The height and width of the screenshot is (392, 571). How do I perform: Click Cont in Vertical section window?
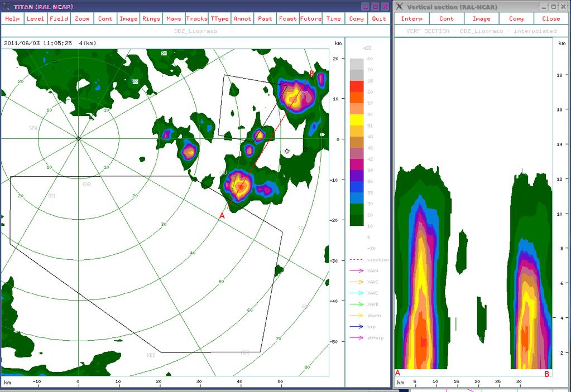click(x=447, y=18)
